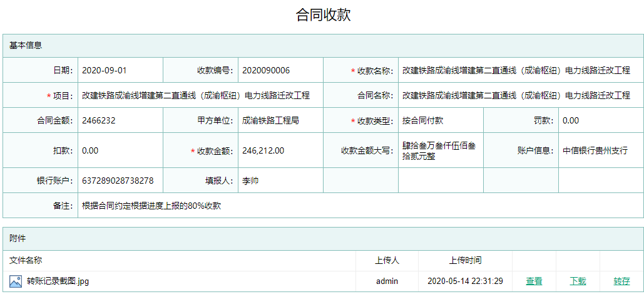Click the 甲方单位 value 成渝铁路工程局
Screen dimensions: 644x294
pyautogui.click(x=270, y=120)
